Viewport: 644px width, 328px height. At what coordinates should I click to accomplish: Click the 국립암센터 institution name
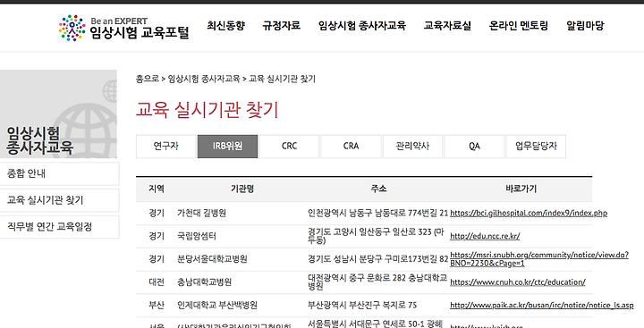(x=197, y=236)
